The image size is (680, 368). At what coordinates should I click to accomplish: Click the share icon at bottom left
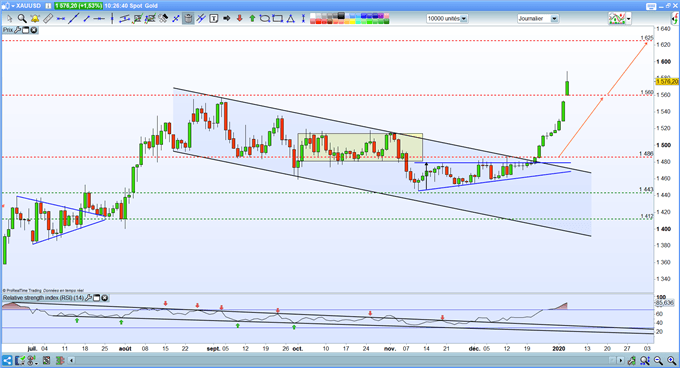[x=7, y=360]
